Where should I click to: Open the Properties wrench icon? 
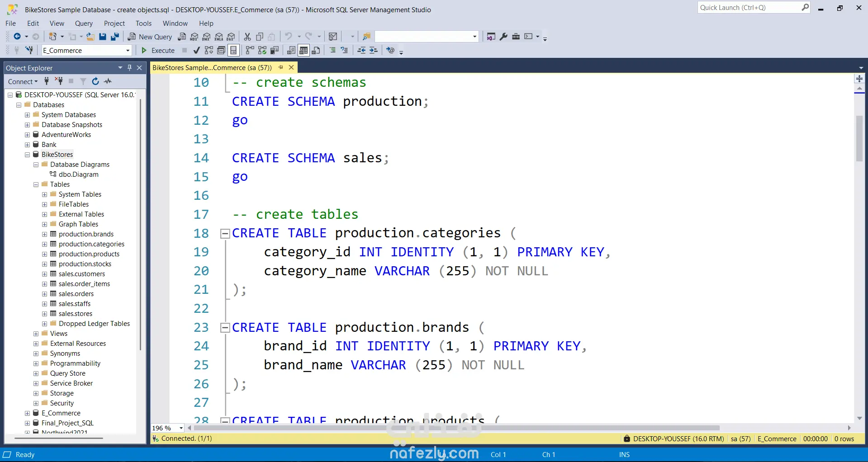point(503,37)
